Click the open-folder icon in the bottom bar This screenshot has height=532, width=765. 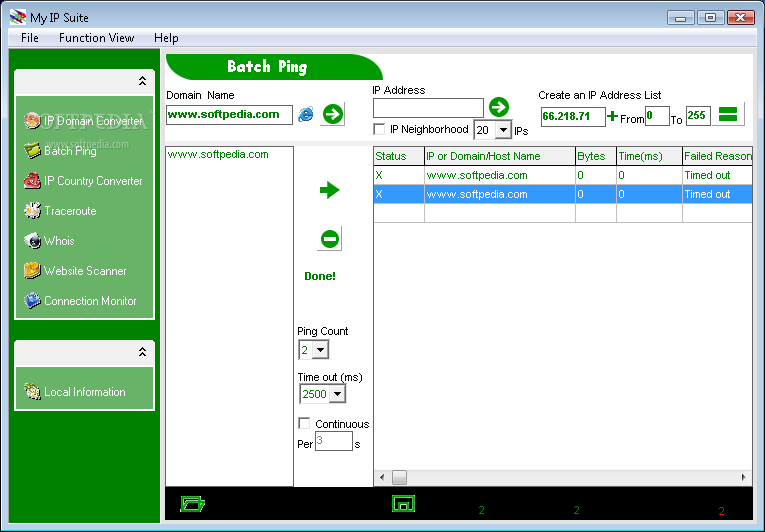192,504
